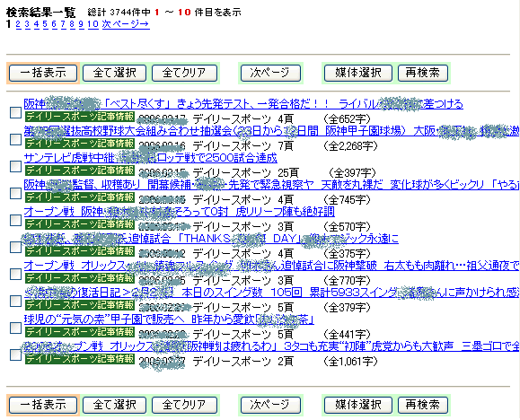Open the 監督、収穫あり 開幕候補 article
The height and width of the screenshot is (420, 520).
pyautogui.click(x=271, y=185)
